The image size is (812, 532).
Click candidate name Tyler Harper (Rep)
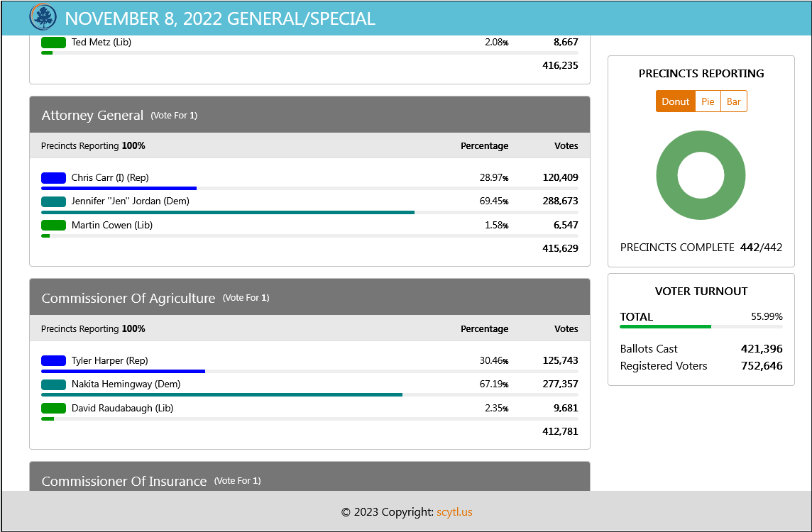tap(110, 361)
